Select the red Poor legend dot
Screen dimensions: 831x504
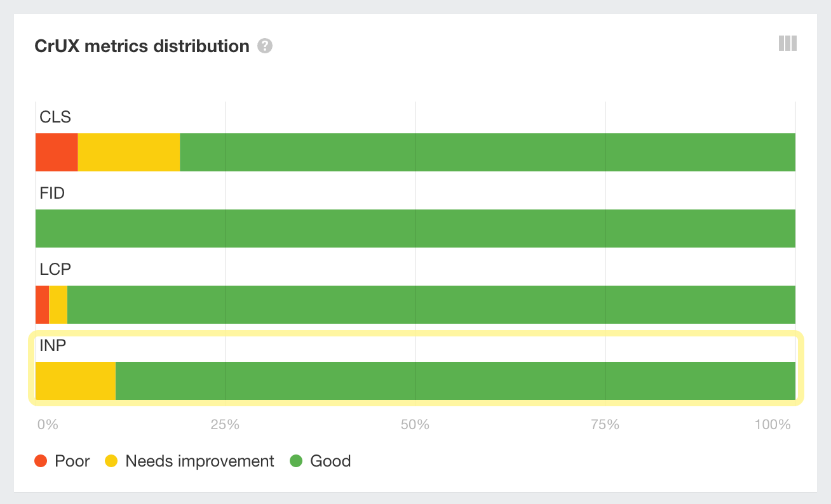(40, 461)
